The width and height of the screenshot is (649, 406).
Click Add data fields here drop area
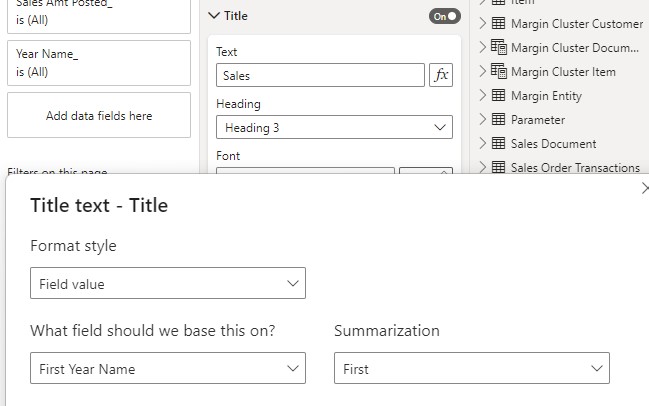click(99, 115)
